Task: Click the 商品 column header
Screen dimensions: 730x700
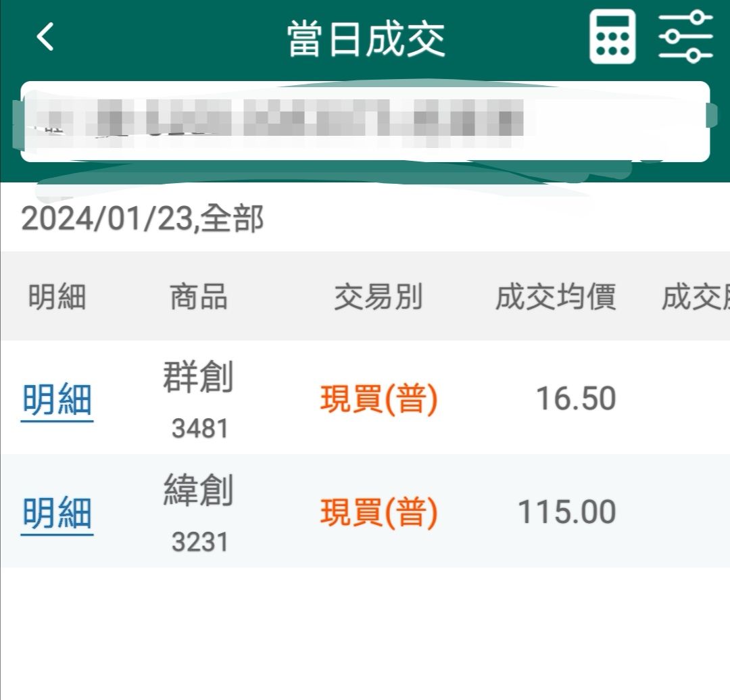Action: [x=198, y=297]
